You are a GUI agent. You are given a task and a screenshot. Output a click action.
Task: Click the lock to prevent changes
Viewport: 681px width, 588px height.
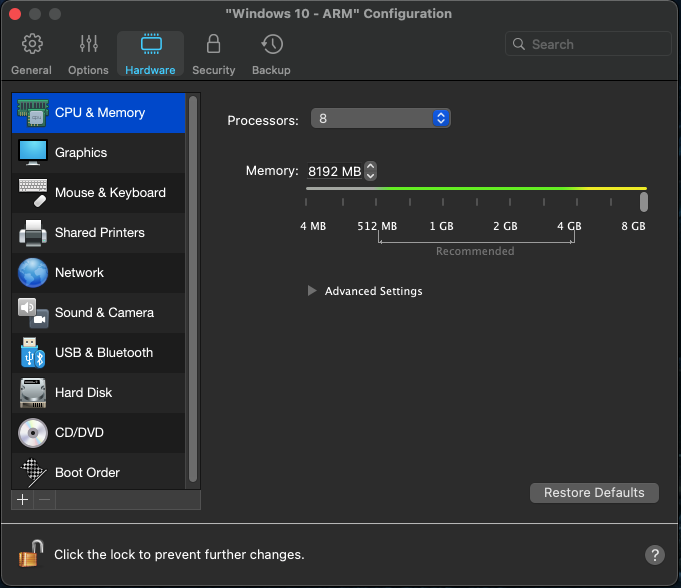31,554
